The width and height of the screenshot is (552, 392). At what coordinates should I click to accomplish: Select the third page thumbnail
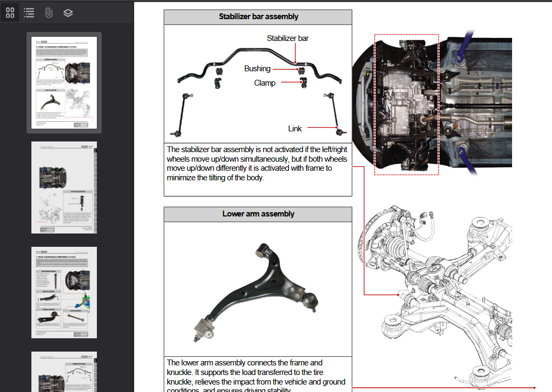[64, 293]
